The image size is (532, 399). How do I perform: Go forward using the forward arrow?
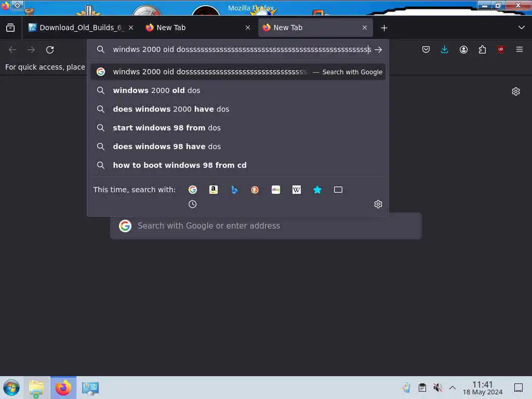tap(31, 50)
